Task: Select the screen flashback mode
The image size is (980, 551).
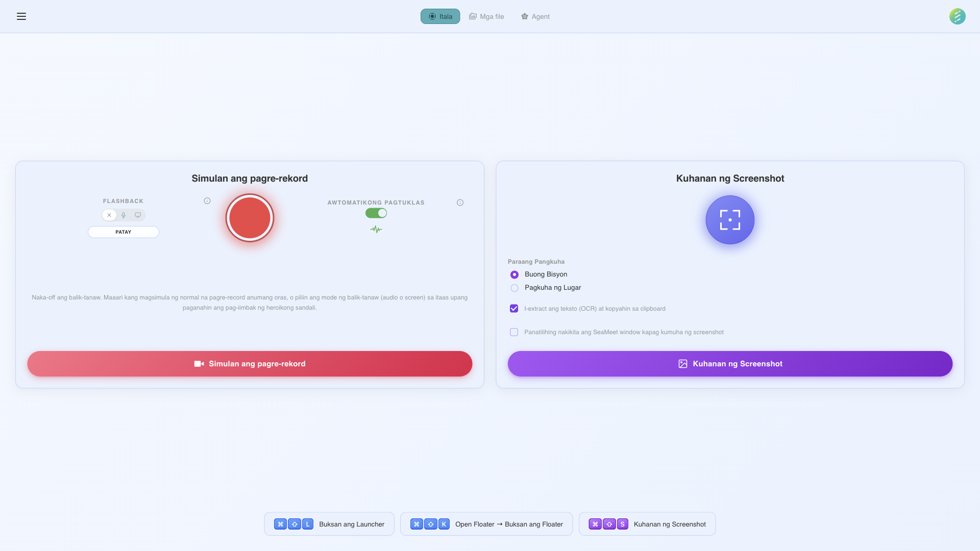Action: 138,215
